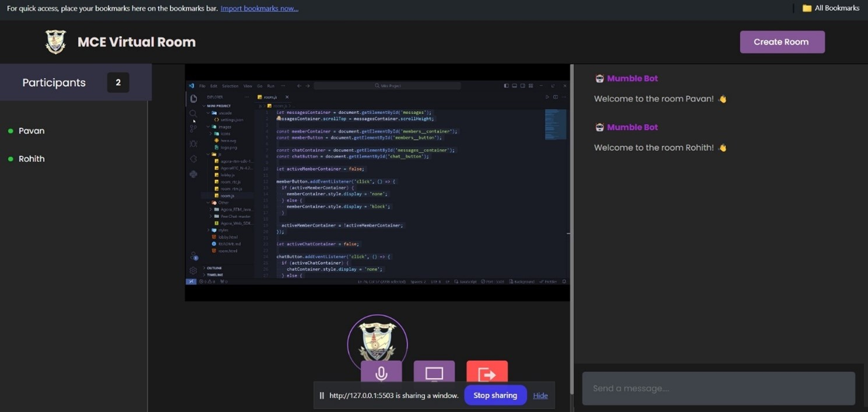Click the Create Room button
Screen dimensions: 868x412
pos(782,42)
